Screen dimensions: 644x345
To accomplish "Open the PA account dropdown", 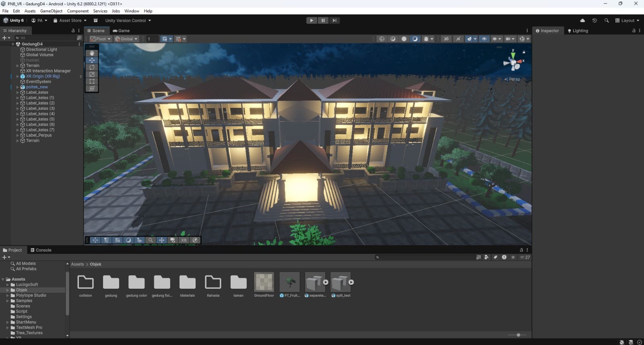I will pos(39,21).
